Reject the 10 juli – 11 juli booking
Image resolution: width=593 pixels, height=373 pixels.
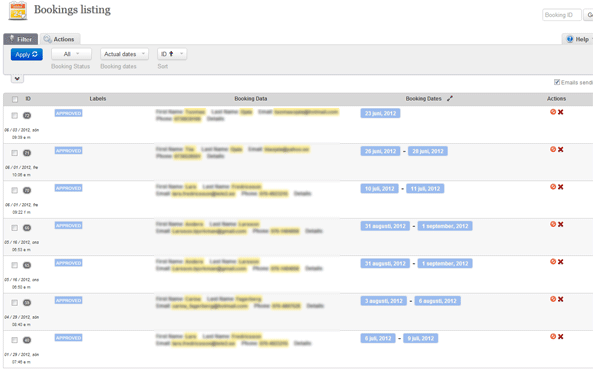pos(553,187)
